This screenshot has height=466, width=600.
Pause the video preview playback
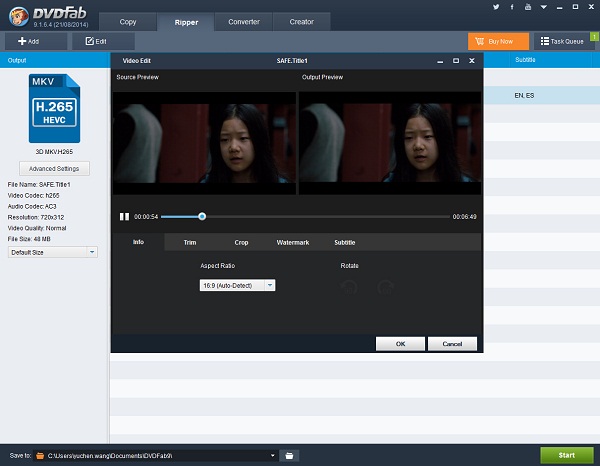(x=125, y=216)
